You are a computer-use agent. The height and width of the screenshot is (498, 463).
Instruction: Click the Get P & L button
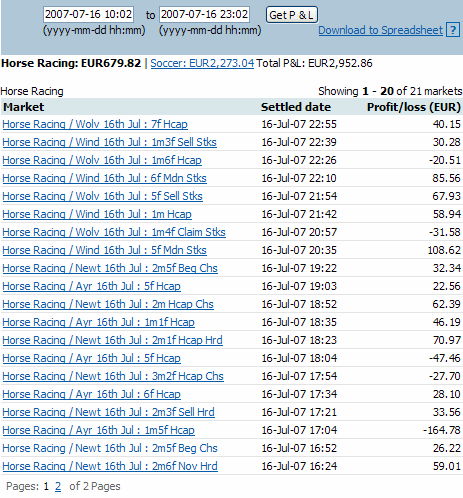[291, 15]
